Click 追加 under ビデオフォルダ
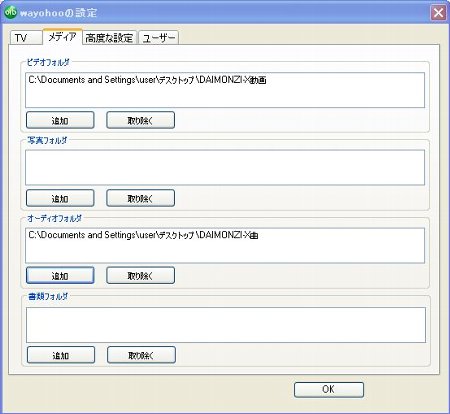This screenshot has height=414, width=450. (60, 120)
